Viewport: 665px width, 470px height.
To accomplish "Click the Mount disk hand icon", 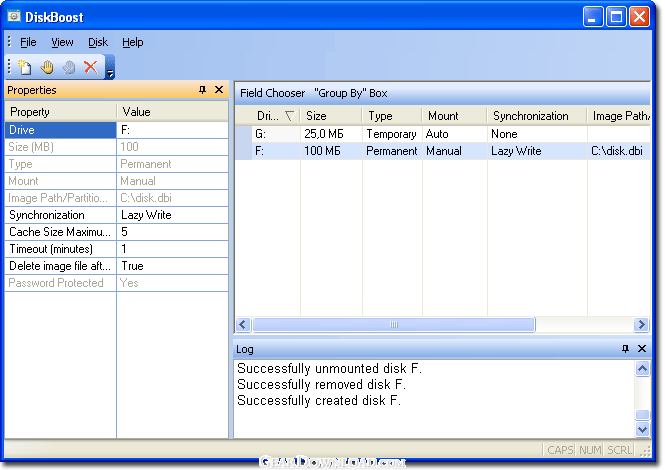I will pyautogui.click(x=47, y=67).
